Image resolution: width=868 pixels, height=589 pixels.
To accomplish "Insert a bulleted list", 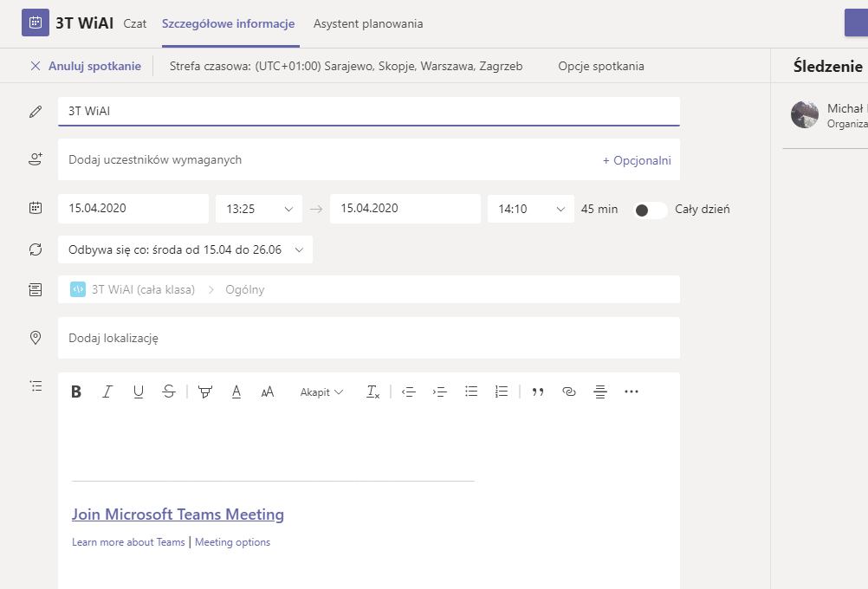I will pyautogui.click(x=471, y=392).
